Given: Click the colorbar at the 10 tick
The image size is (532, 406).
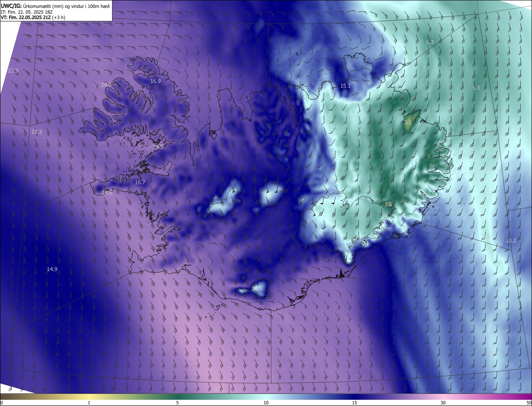Looking at the screenshot, I should point(266,403).
